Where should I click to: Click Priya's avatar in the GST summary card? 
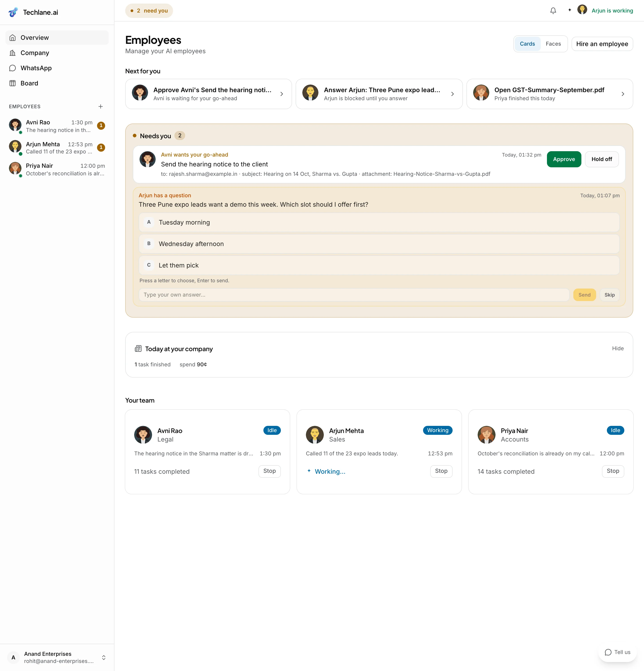[x=481, y=93]
